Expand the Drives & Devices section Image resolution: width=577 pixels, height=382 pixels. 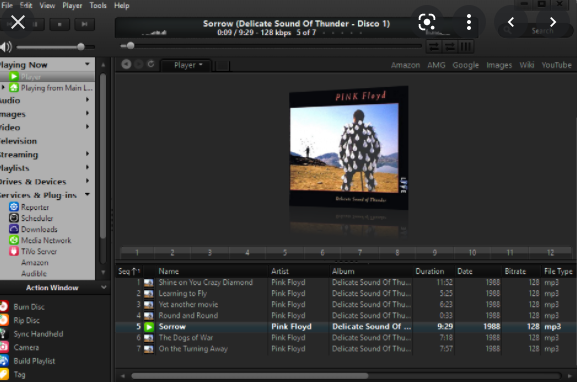(88, 181)
